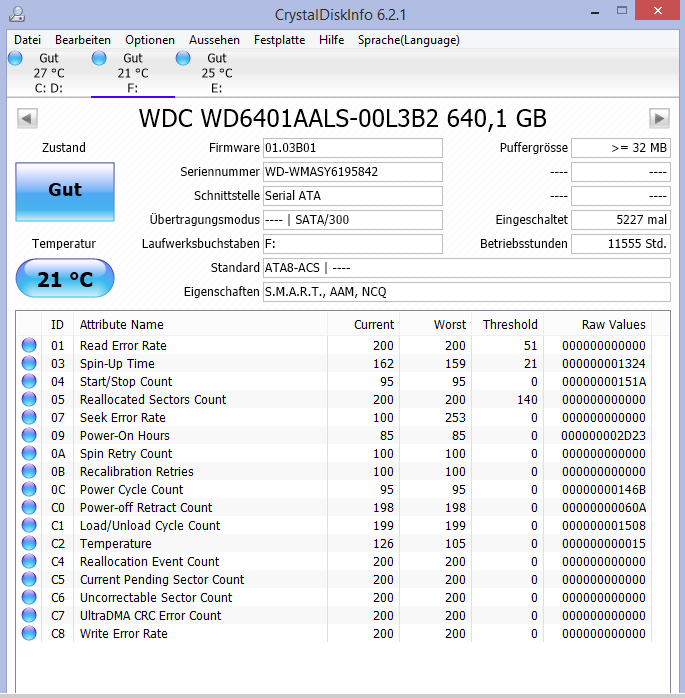Click the status dot of Reallocation Event Count

(29, 561)
